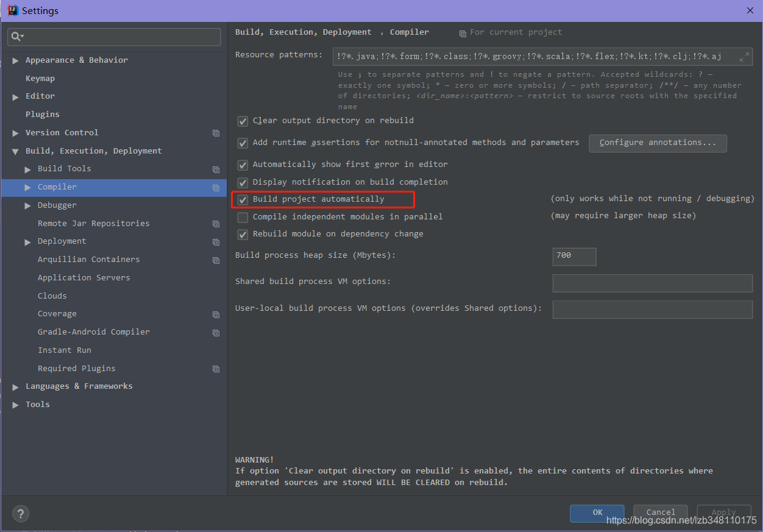Expand the Version Control tree node
This screenshot has height=532, width=763.
point(15,133)
